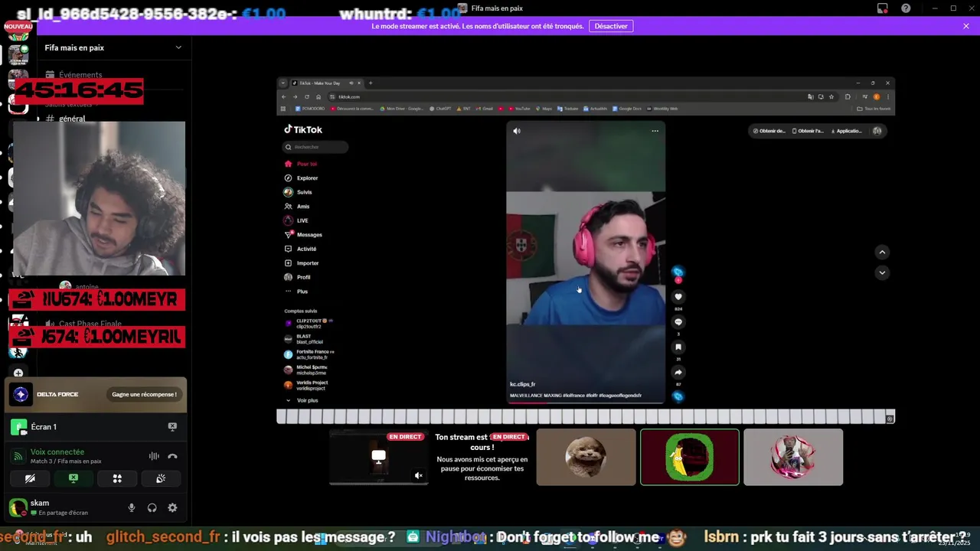
Task: Open Discord activities button
Action: (117, 478)
